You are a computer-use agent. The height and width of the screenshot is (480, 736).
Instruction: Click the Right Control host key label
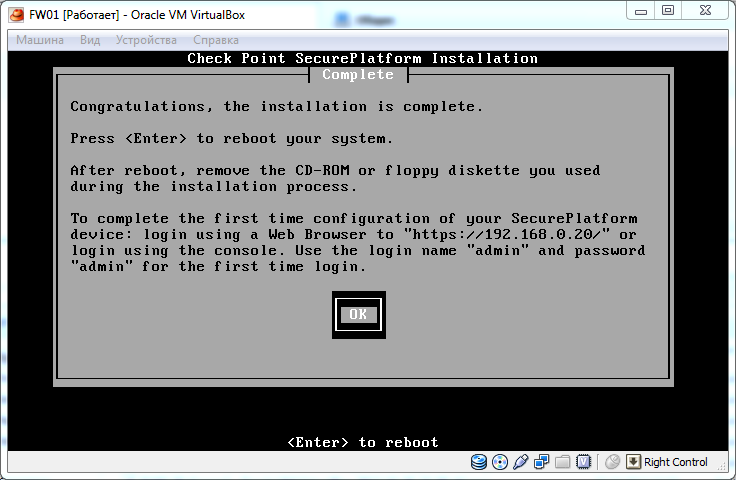pos(675,462)
